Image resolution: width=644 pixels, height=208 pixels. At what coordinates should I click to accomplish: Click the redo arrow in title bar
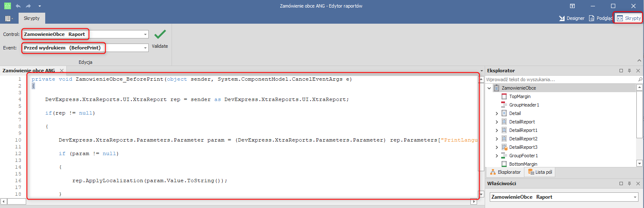[x=29, y=6]
